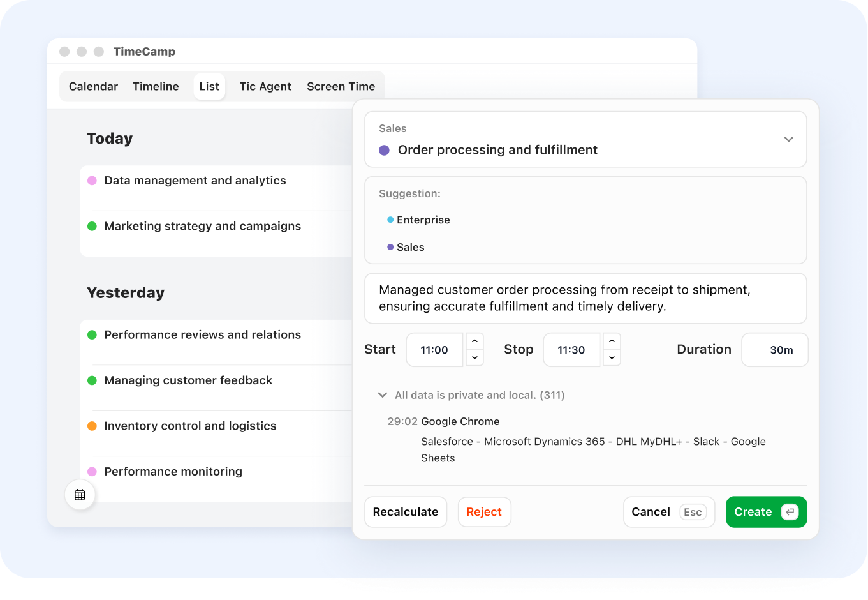Open the Sales task dropdown chevron
The height and width of the screenshot is (600, 868).
pyautogui.click(x=788, y=139)
